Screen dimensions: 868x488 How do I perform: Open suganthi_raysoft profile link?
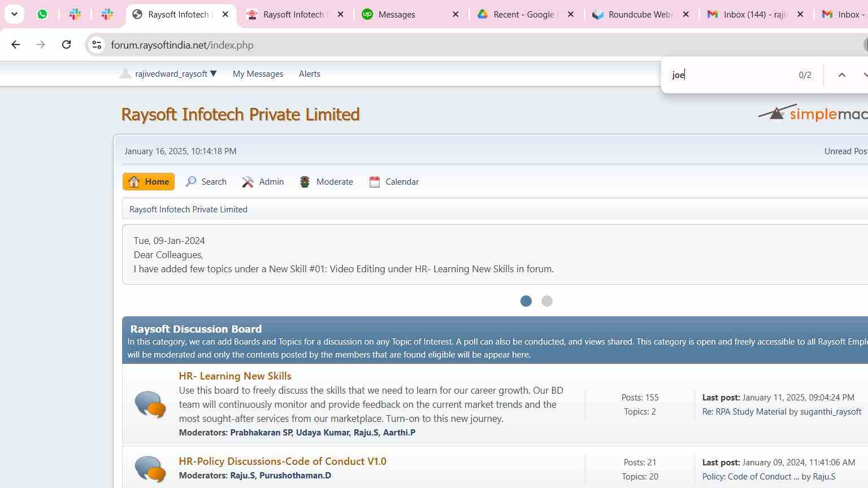click(x=830, y=412)
